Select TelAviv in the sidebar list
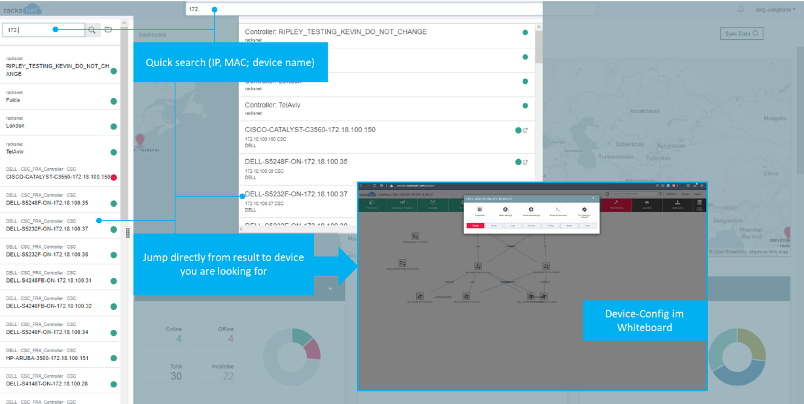804x404 pixels. click(x=60, y=149)
